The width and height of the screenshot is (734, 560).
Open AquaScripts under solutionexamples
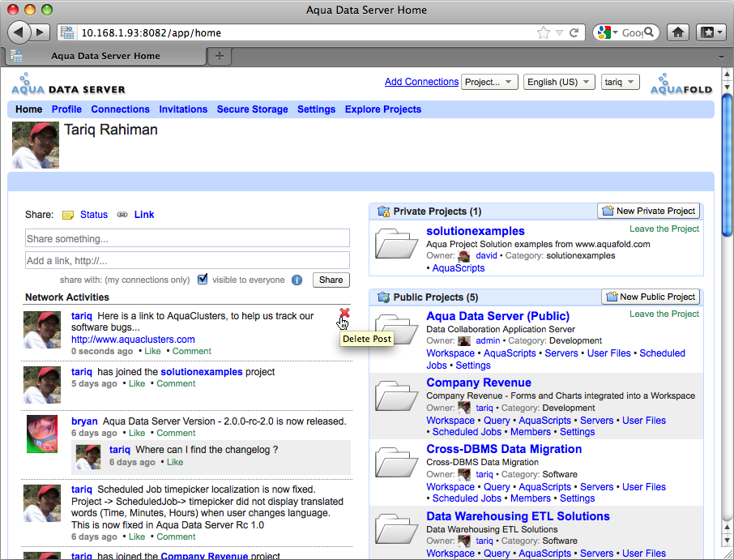[459, 268]
